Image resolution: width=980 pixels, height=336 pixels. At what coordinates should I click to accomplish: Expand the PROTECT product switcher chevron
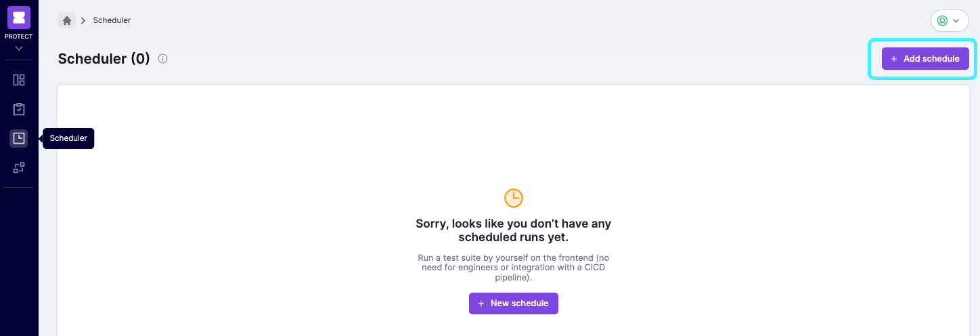point(19,48)
